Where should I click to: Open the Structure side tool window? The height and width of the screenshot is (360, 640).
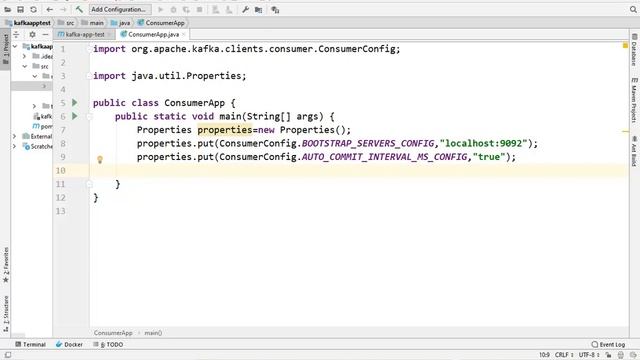[5, 313]
